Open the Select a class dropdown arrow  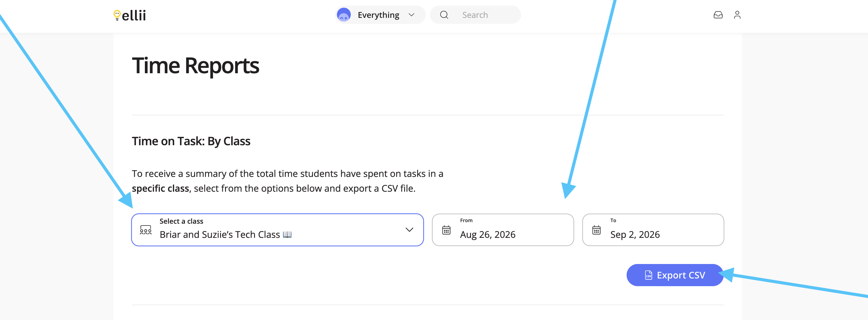(x=409, y=230)
